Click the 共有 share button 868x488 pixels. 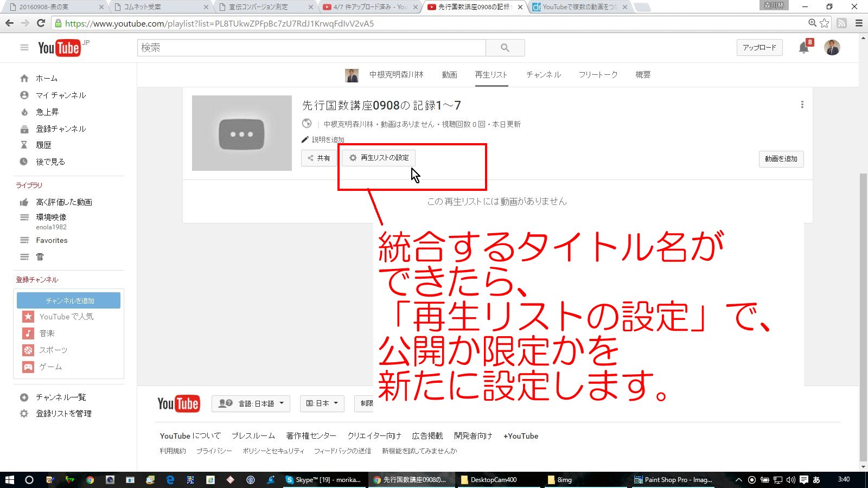[x=319, y=158]
